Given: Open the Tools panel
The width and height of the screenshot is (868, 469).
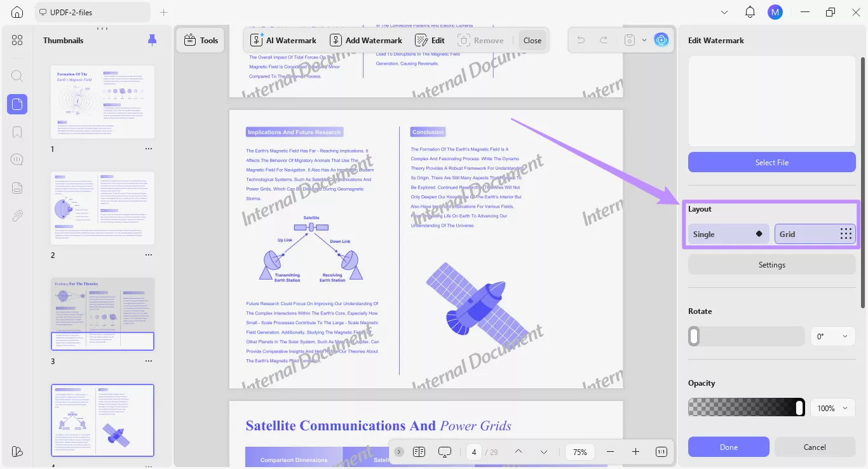Looking at the screenshot, I should coord(200,39).
